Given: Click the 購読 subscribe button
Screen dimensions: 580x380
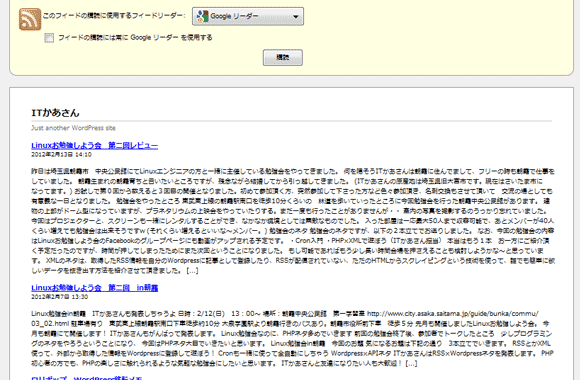Looking at the screenshot, I should (x=283, y=57).
